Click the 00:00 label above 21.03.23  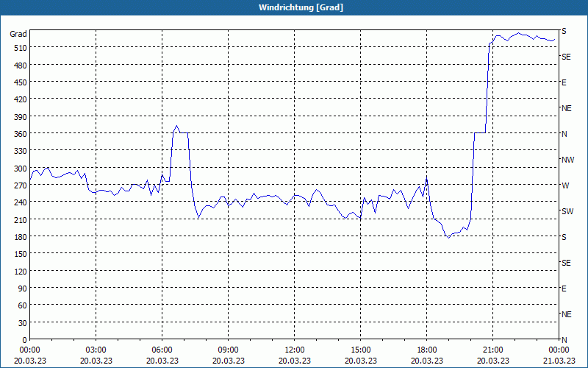click(x=559, y=350)
